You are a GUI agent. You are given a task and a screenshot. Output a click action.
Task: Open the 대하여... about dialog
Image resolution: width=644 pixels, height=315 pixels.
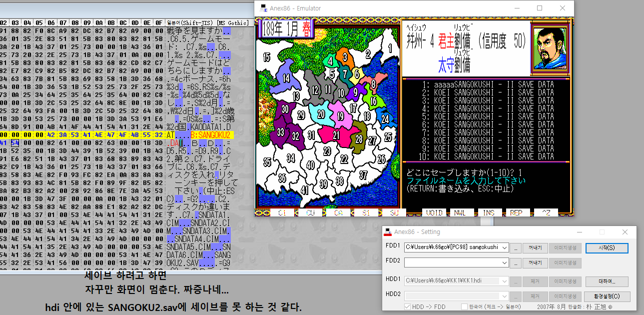click(607, 281)
